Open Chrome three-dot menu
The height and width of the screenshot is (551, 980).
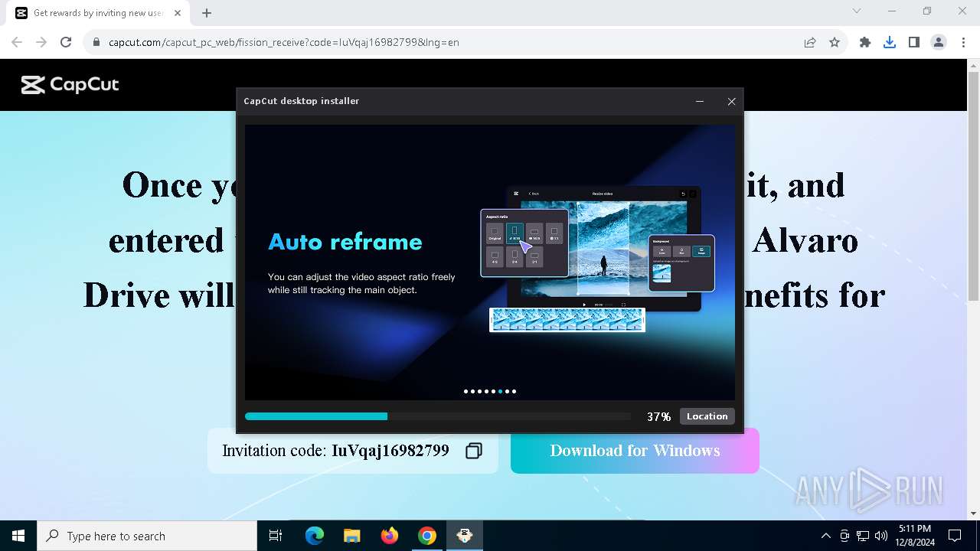(x=962, y=42)
